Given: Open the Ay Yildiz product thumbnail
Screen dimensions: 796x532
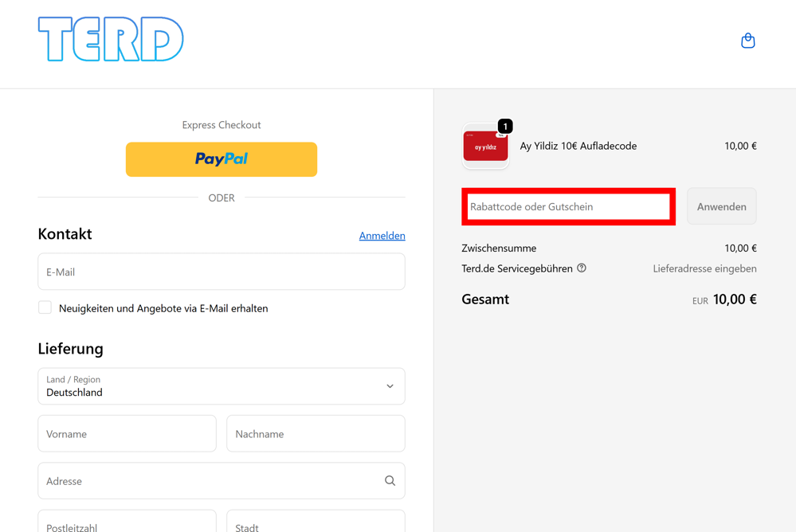Looking at the screenshot, I should (x=485, y=147).
